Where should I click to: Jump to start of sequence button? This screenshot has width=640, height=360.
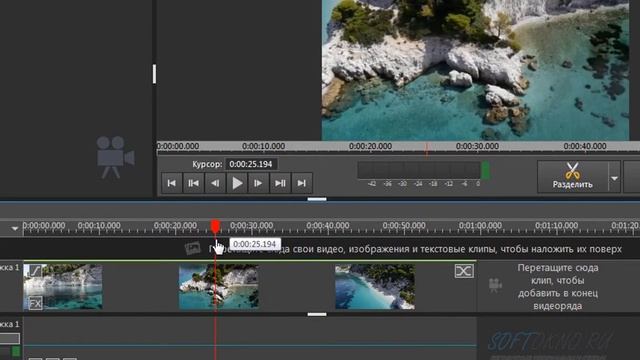click(x=172, y=183)
